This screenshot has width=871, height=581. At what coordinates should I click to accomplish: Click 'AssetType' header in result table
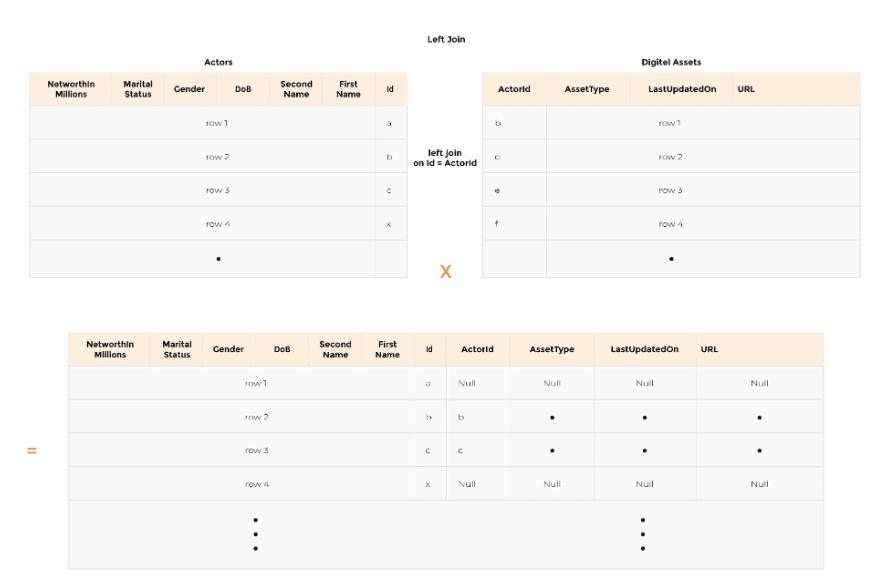(552, 349)
